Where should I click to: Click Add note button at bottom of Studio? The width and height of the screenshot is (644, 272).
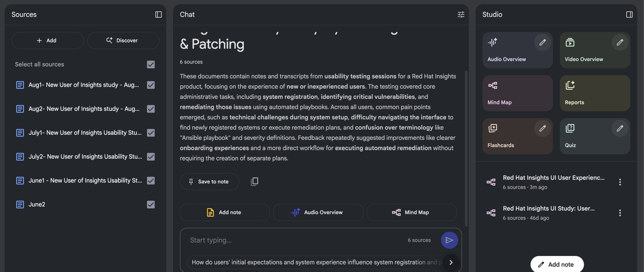[557, 264]
